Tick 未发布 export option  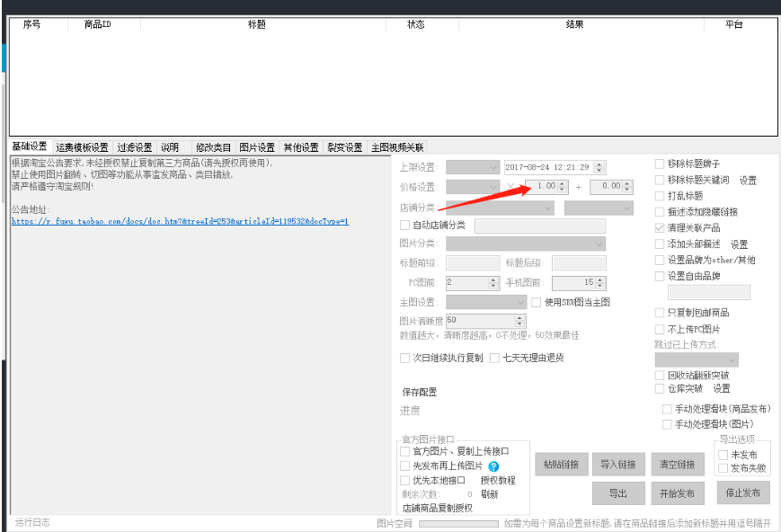coord(723,455)
